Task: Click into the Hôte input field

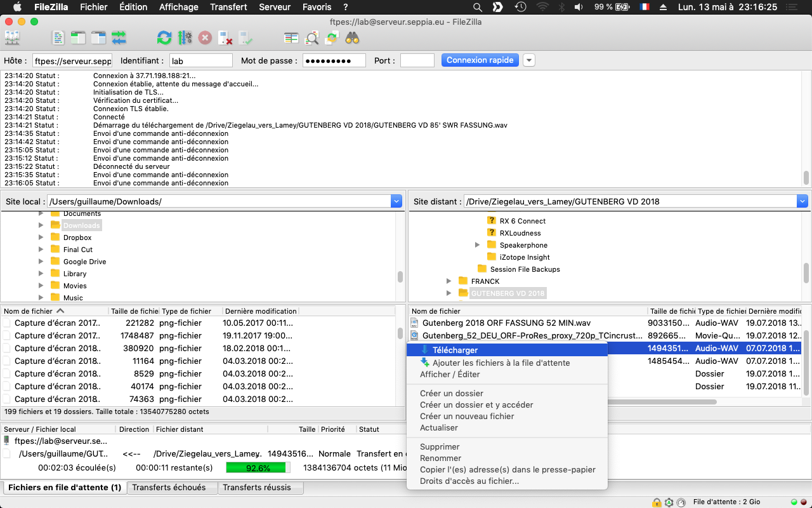Action: pos(72,61)
